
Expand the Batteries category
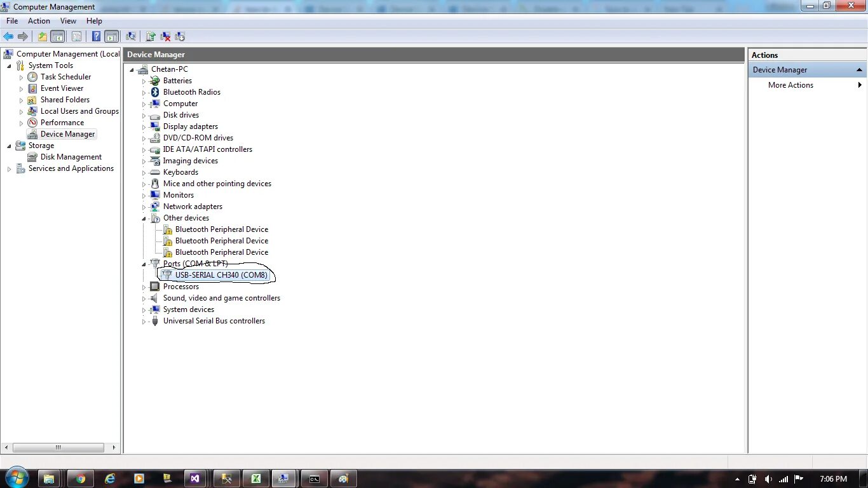[x=144, y=81]
